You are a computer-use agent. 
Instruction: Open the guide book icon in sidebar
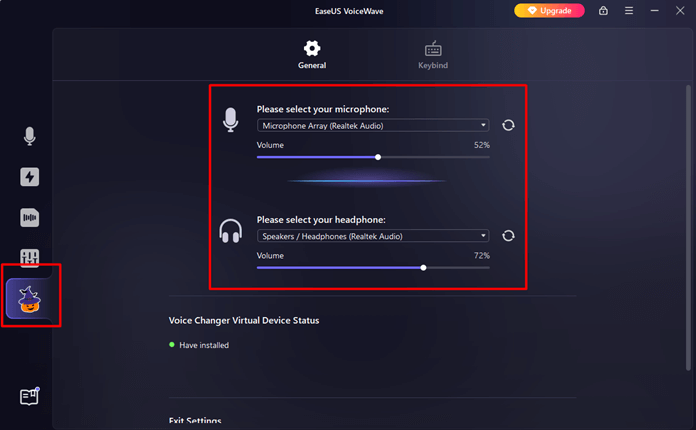[x=30, y=396]
